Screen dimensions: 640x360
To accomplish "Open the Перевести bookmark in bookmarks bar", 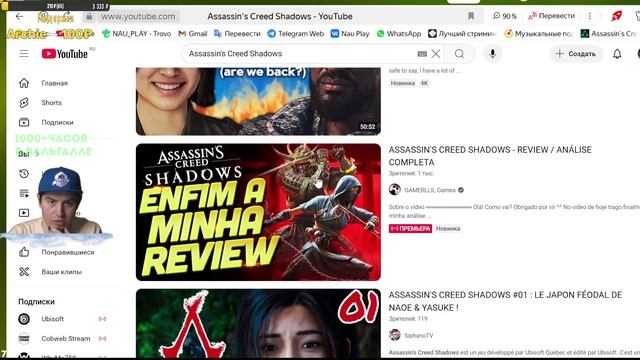I will [x=237, y=33].
